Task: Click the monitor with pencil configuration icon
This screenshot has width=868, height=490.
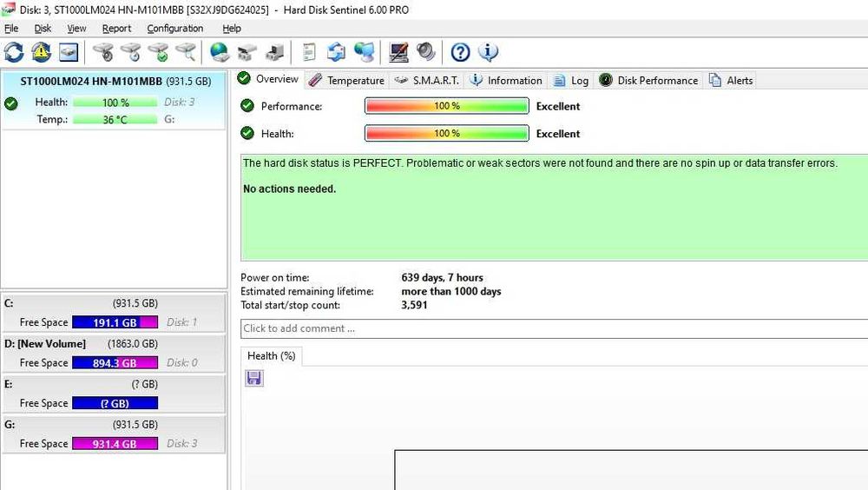Action: tap(398, 52)
